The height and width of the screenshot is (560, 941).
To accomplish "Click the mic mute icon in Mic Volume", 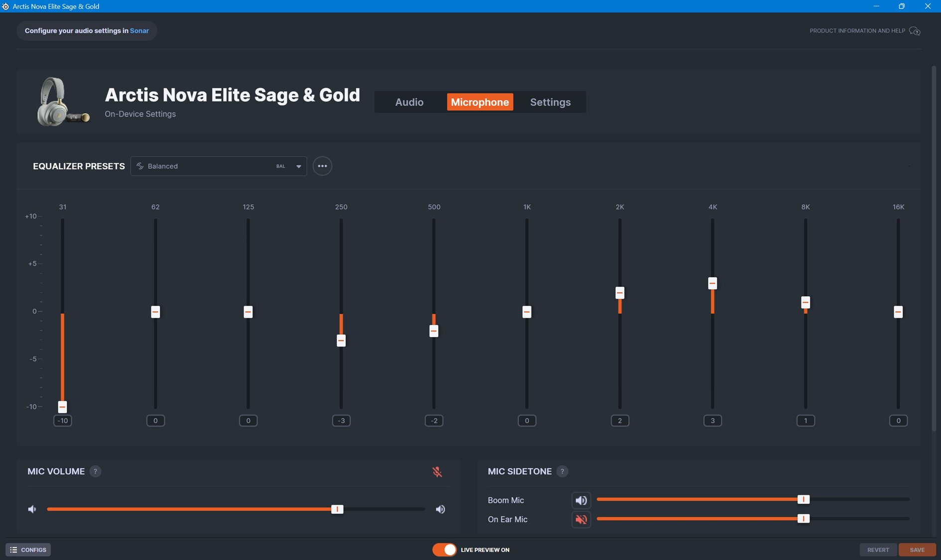I will (437, 471).
